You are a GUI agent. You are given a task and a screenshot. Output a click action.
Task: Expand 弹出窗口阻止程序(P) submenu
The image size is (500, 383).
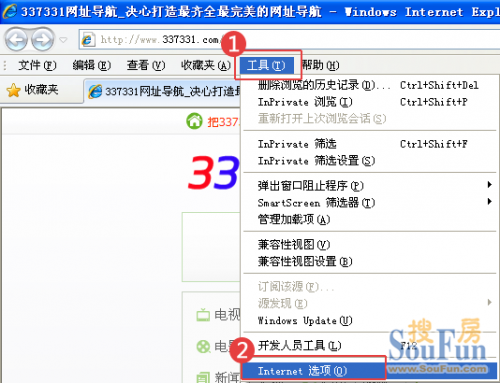[x=370, y=185]
